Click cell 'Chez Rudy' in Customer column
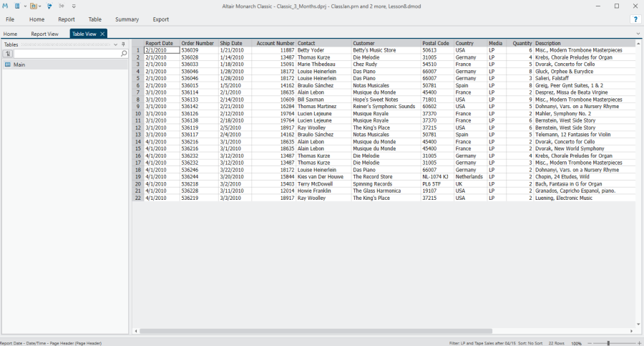The height and width of the screenshot is (346, 644). (x=386, y=64)
